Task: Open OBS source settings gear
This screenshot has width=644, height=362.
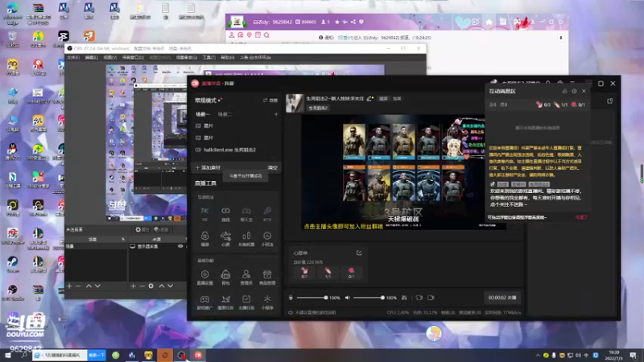Action: [x=151, y=286]
